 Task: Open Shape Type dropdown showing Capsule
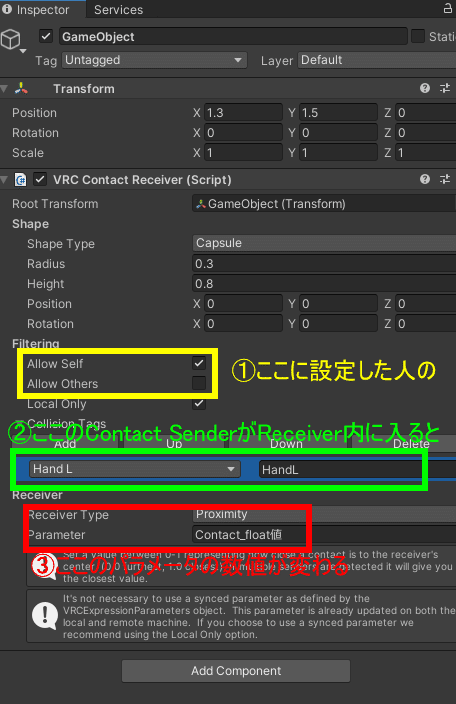click(x=324, y=243)
